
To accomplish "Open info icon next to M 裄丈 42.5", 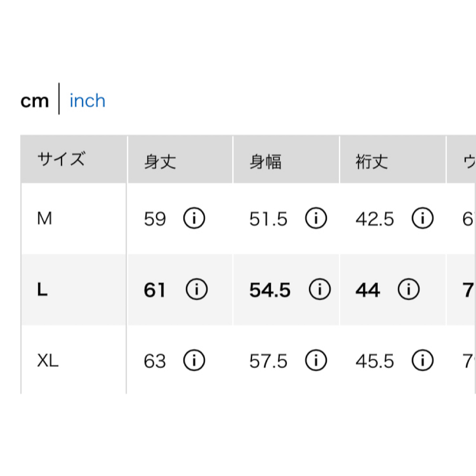I will (x=423, y=218).
